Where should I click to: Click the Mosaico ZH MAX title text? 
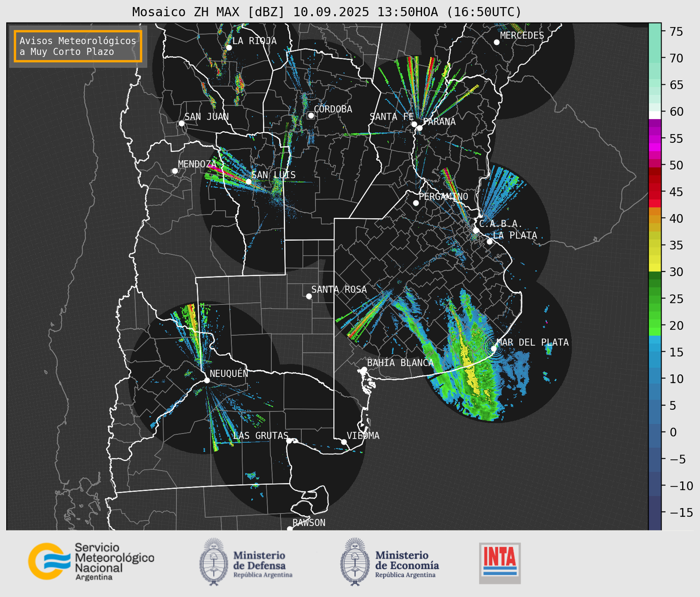point(326,12)
